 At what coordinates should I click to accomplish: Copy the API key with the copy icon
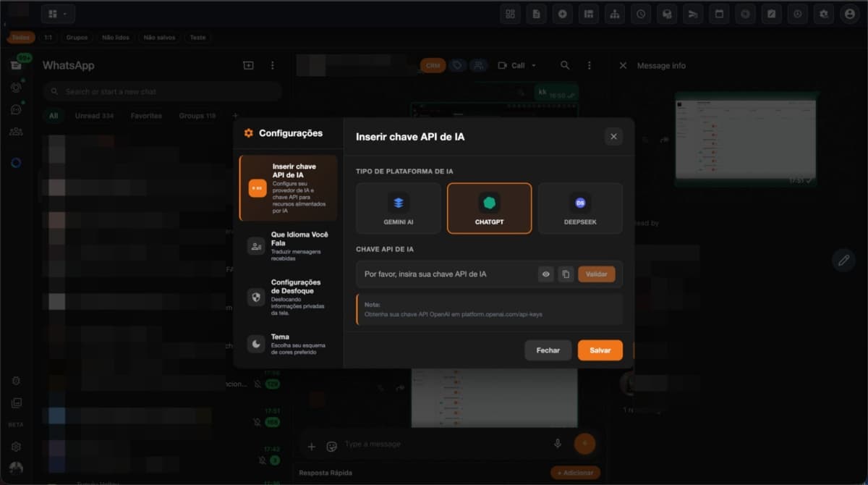click(566, 274)
